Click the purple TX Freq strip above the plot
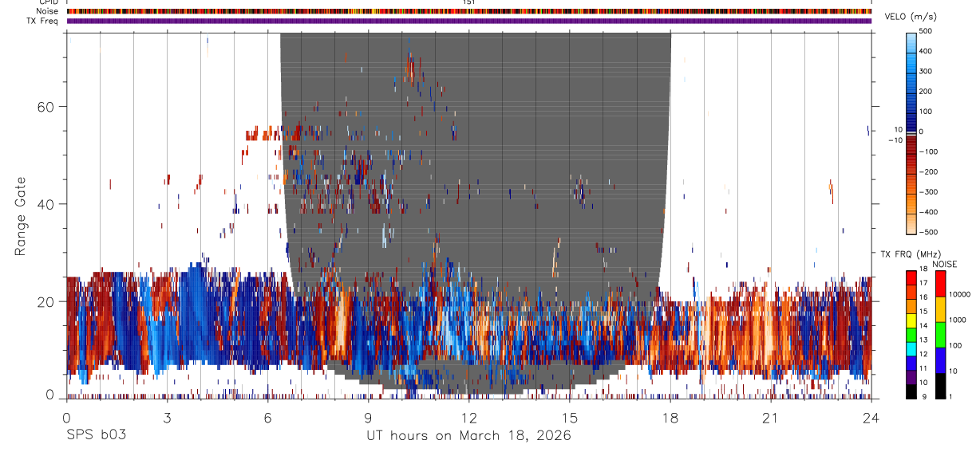The width and height of the screenshot is (980, 452). (x=468, y=21)
